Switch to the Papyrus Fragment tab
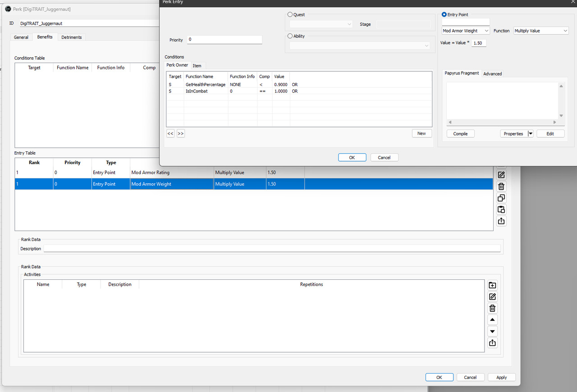This screenshot has width=577, height=392. point(462,73)
